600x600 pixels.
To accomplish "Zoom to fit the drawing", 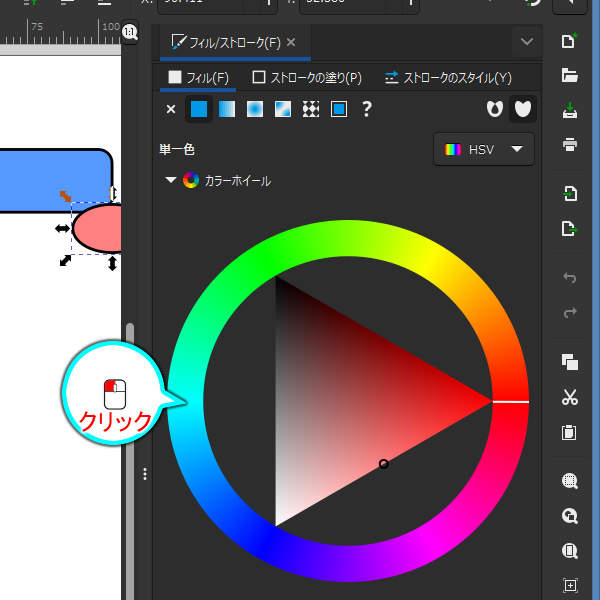I will [570, 516].
